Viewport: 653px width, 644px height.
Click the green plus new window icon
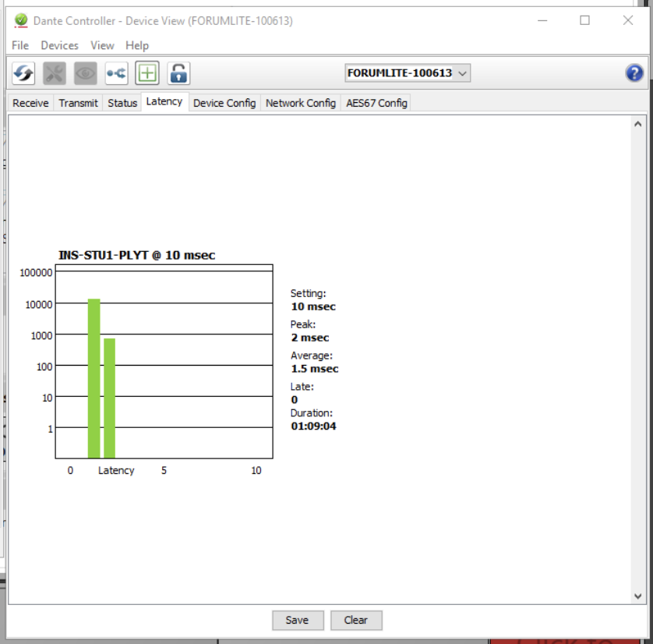tap(147, 73)
